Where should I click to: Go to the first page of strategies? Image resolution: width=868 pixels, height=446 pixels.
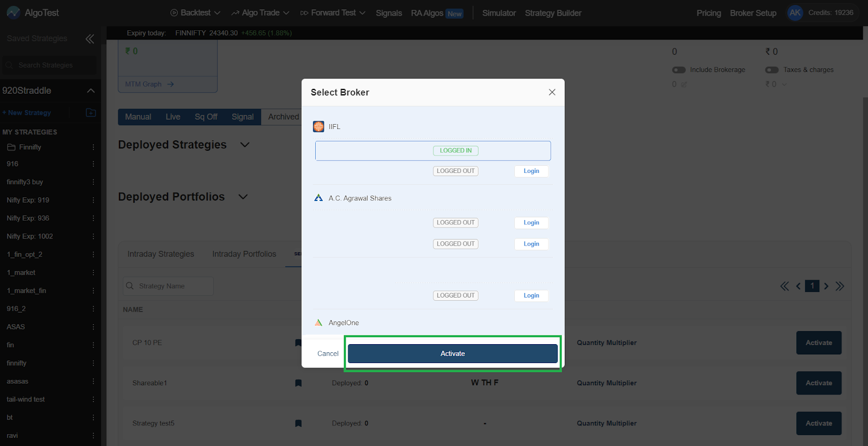(x=784, y=286)
